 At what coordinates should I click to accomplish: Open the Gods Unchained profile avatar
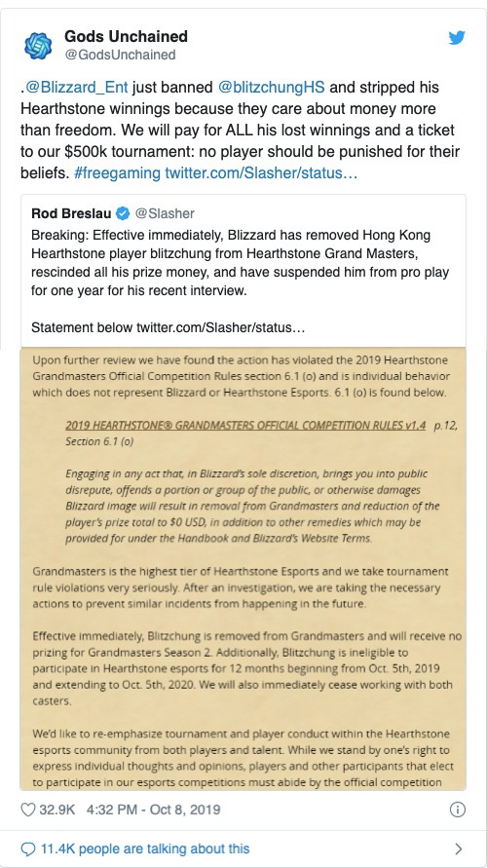(38, 46)
